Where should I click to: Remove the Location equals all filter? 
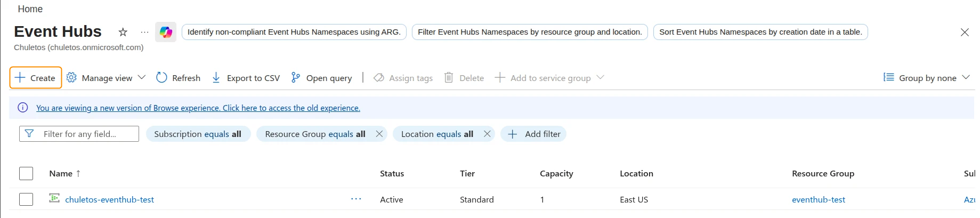487,134
